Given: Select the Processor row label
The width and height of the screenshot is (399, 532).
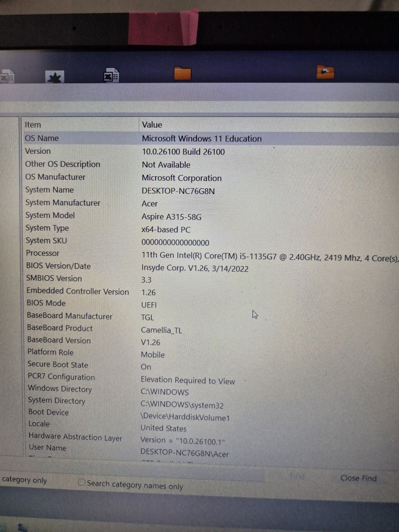Looking at the screenshot, I should (x=43, y=253).
